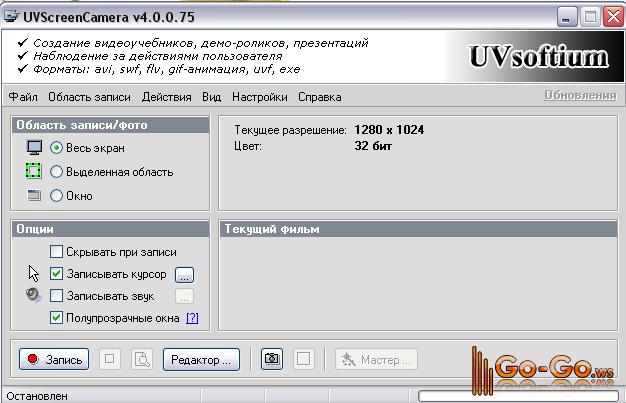Open the Настройки menu
Screen dimensions: 626x403
260,97
